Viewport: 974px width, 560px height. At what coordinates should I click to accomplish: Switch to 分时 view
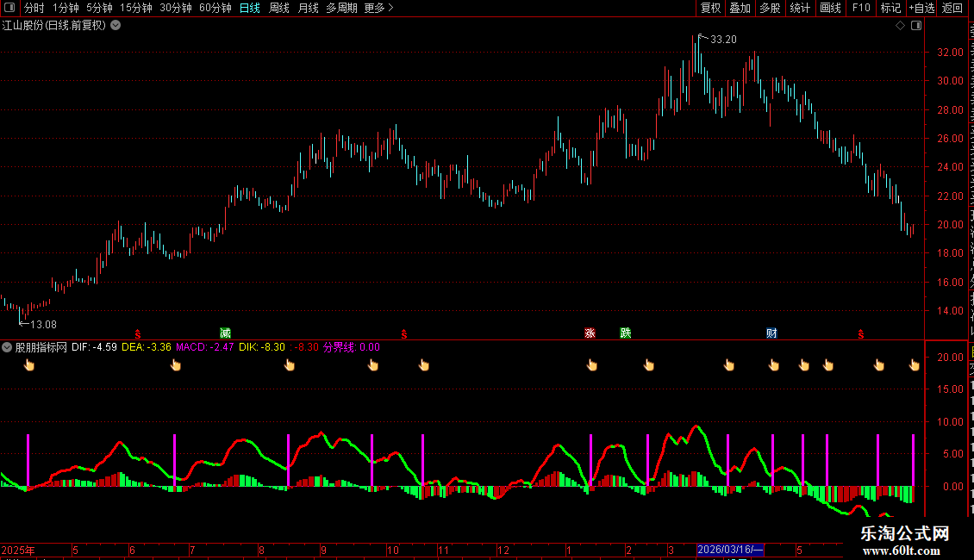pos(34,8)
